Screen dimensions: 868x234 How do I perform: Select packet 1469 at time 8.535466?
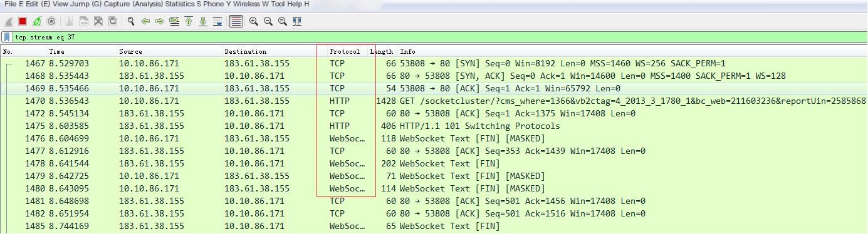point(434,88)
